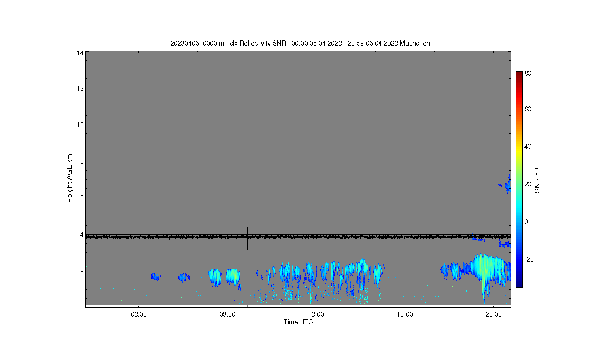607x364 pixels.
Task: Click the height tick label 4
Action: pyautogui.click(x=82, y=235)
